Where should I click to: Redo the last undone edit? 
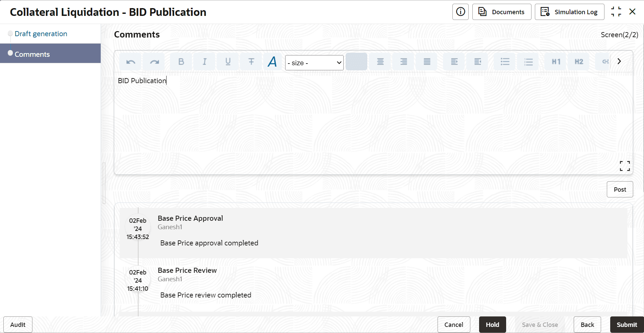coord(154,62)
